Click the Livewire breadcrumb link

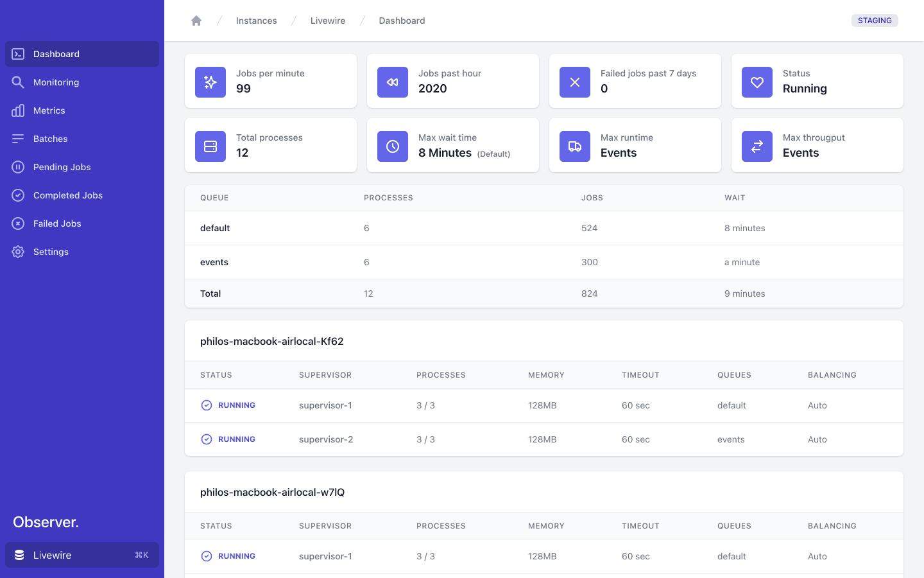pos(328,21)
